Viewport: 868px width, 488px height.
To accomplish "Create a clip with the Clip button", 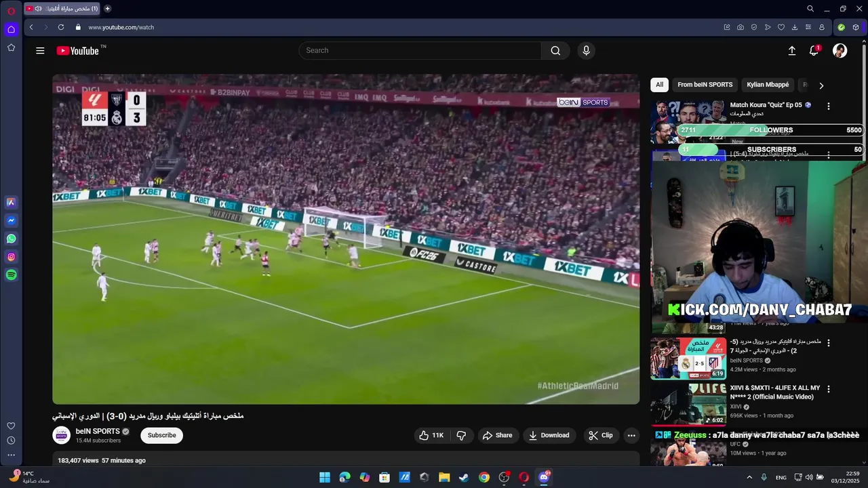I will pyautogui.click(x=601, y=435).
